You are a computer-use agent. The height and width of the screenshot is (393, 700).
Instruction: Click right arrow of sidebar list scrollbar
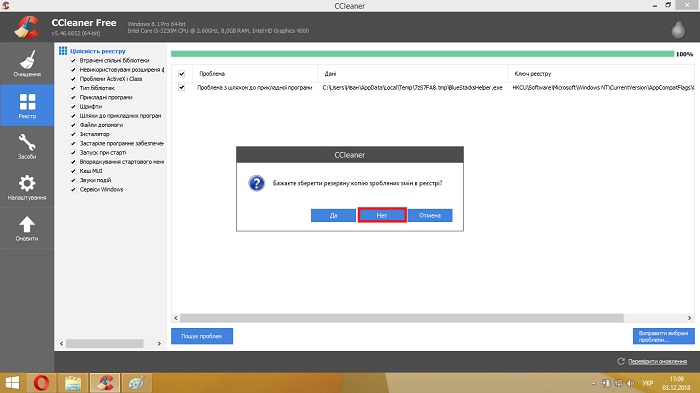tap(159, 343)
